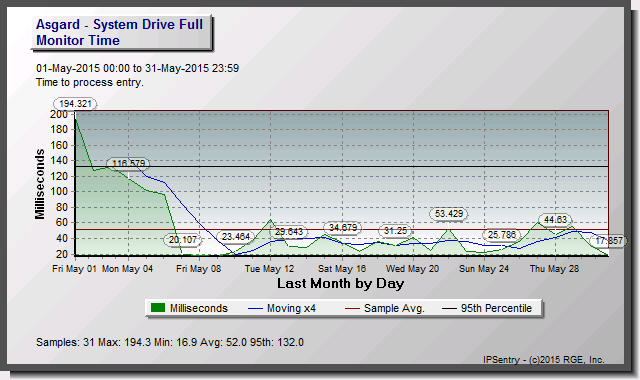Click the 34.679 data label
640x380 pixels.
(x=343, y=227)
